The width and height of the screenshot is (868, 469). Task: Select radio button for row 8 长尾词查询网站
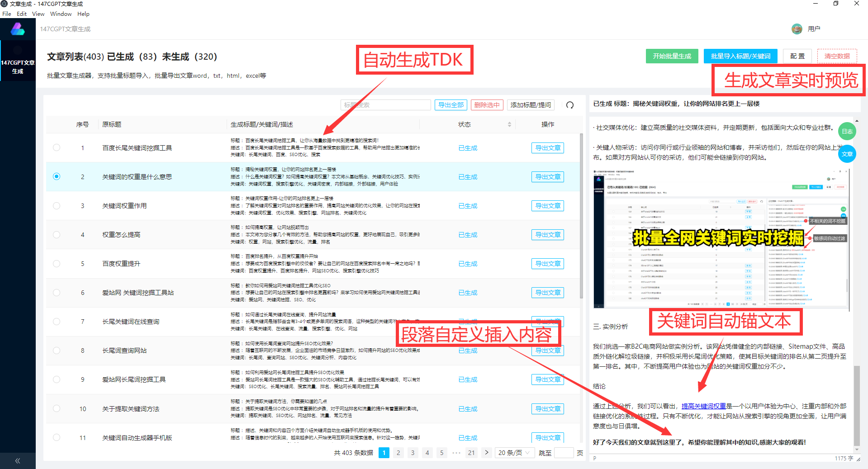click(x=57, y=350)
